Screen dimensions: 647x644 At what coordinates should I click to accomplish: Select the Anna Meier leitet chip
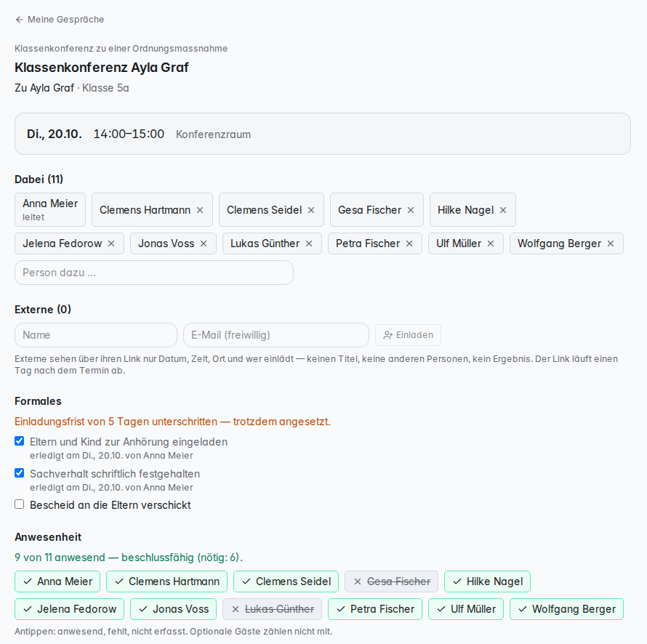point(50,209)
